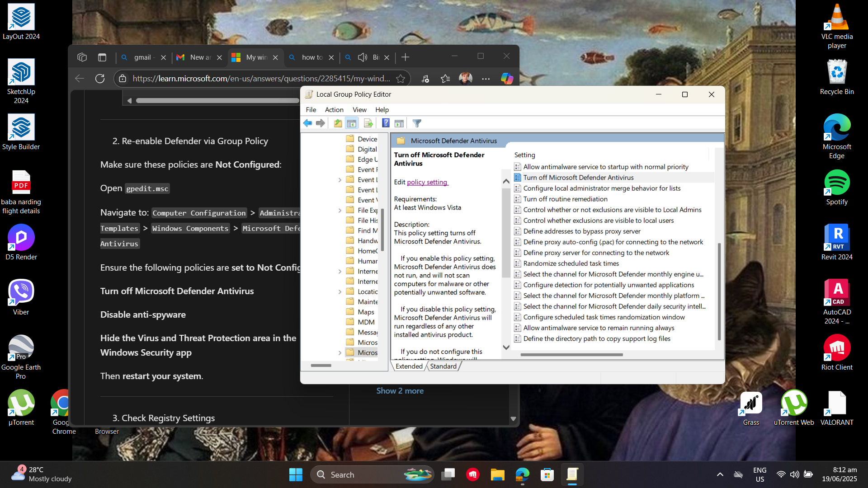Viewport: 868px width, 488px height.
Task: Open D5 Render desktop shortcut
Action: pos(21,242)
